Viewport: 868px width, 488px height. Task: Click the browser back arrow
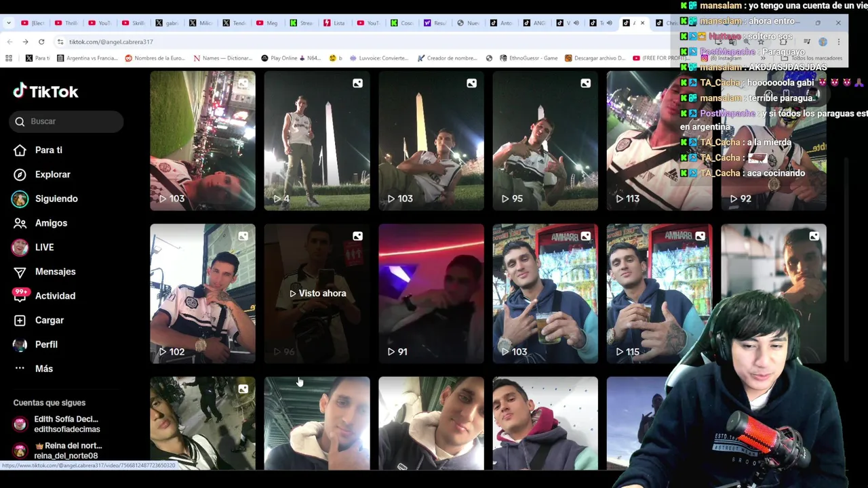pos(9,42)
